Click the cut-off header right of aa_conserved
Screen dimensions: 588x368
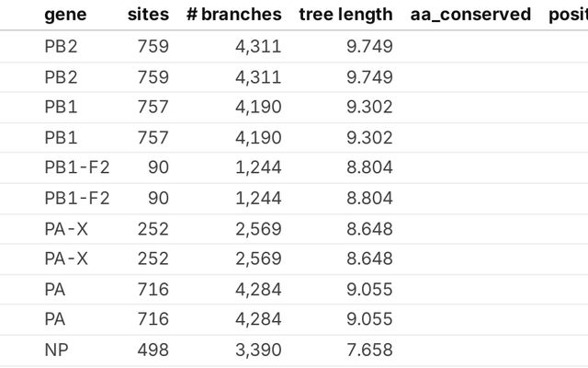(568, 15)
